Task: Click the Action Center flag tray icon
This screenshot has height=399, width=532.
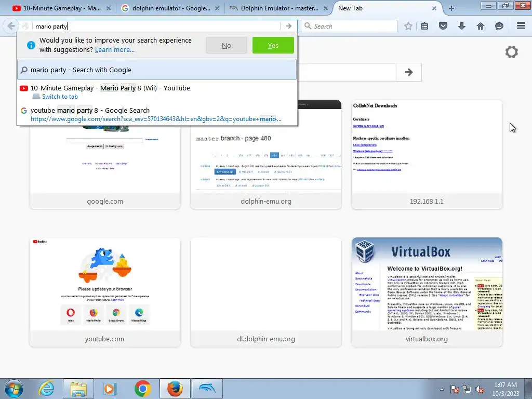Action: (x=455, y=389)
